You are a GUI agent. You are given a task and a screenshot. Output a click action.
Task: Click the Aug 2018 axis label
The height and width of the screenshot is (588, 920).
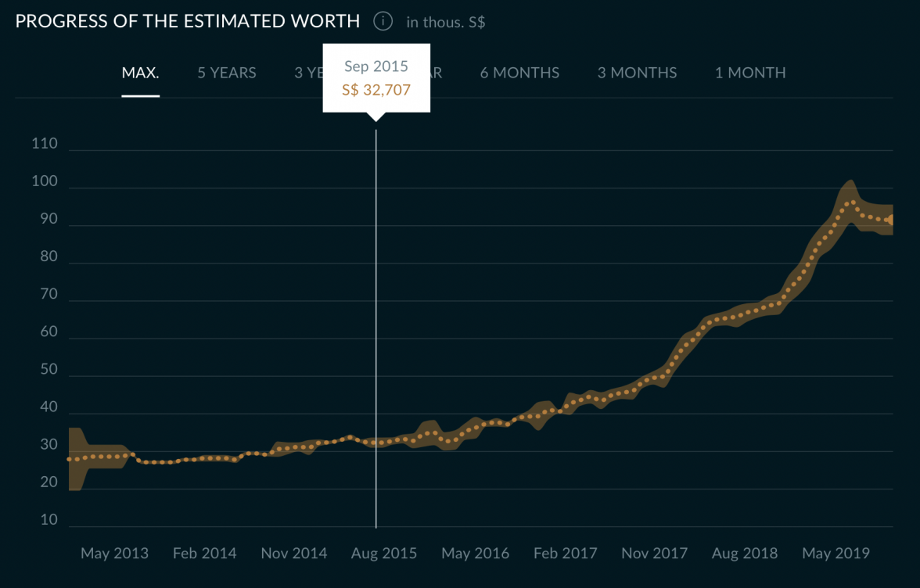(745, 554)
